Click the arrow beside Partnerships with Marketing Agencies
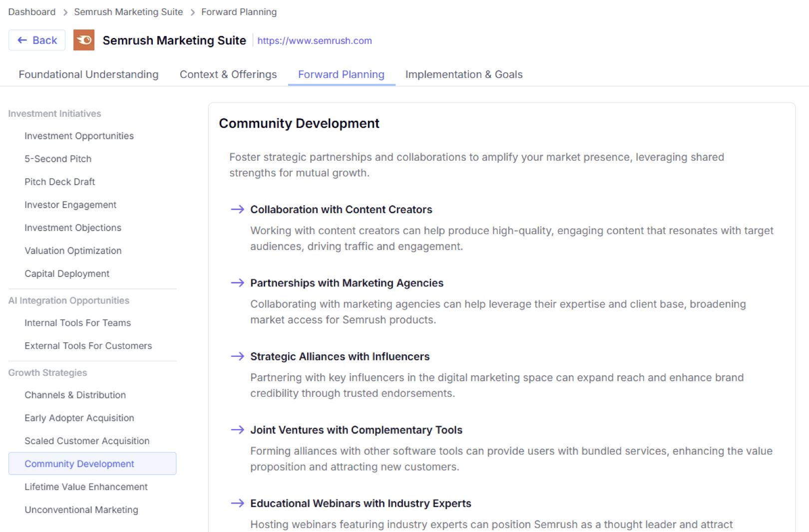This screenshot has width=809, height=532. (237, 283)
